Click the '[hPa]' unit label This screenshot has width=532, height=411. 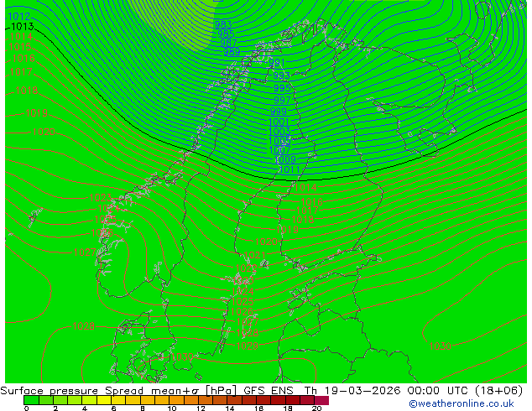click(222, 391)
